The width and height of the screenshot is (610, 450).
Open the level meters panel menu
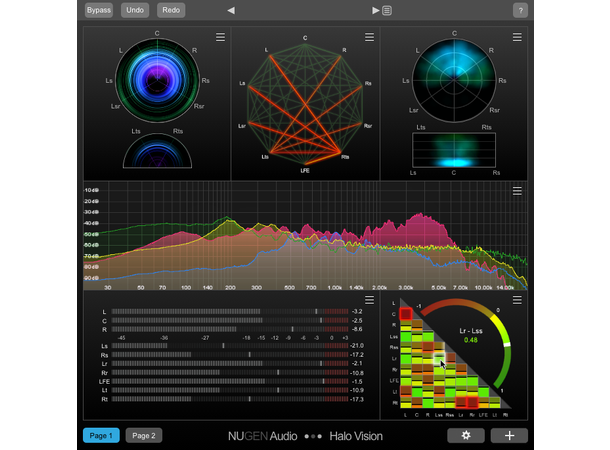(369, 300)
